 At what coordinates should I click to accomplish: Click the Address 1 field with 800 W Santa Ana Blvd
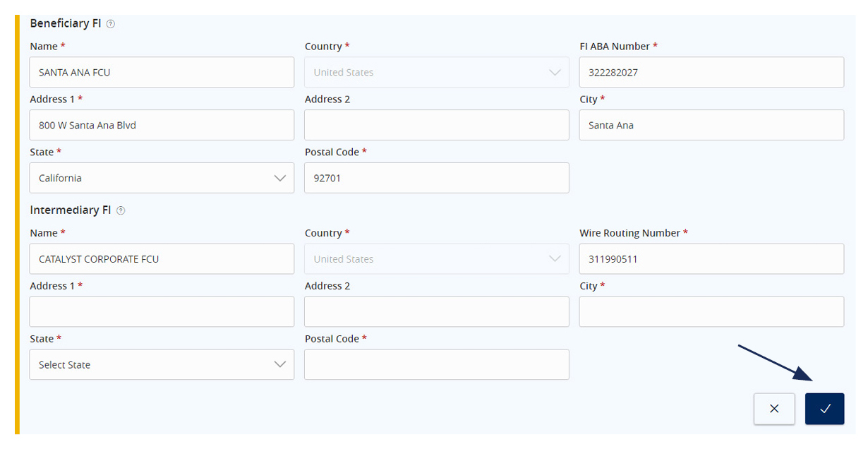tap(162, 125)
